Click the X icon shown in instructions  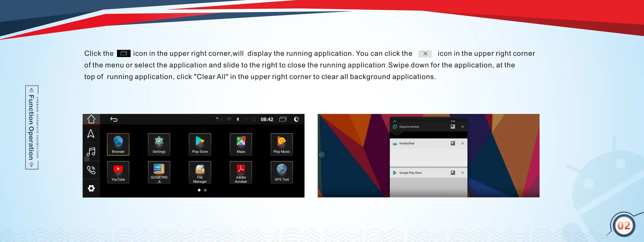click(x=425, y=54)
